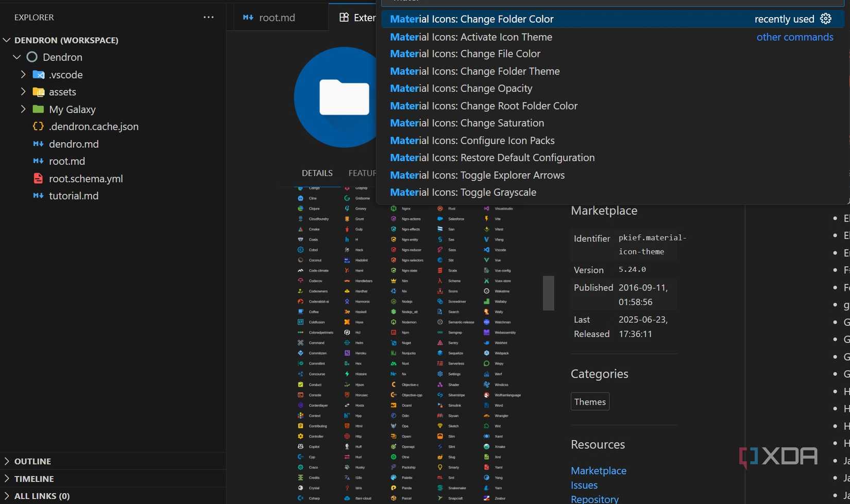Open the Marketplace resource link

pos(598,471)
